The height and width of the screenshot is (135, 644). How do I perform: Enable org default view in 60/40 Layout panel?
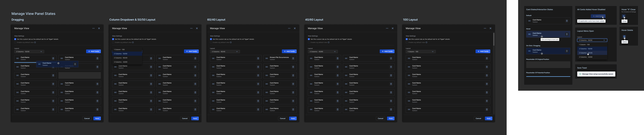point(211,42)
